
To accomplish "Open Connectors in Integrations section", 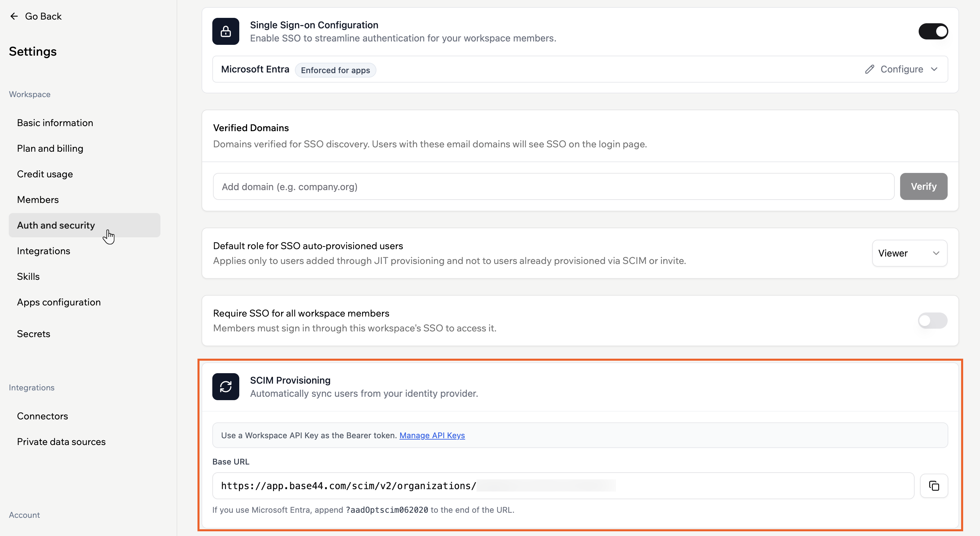I will [x=42, y=416].
